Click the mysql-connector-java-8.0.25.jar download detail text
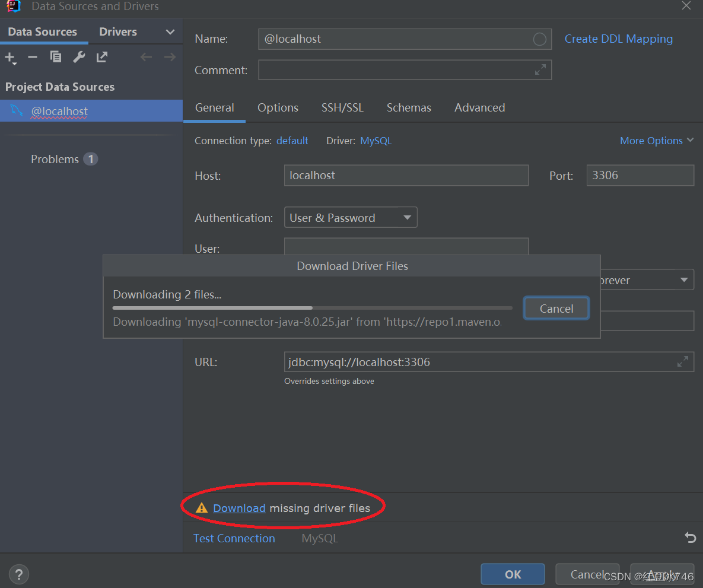 click(307, 322)
